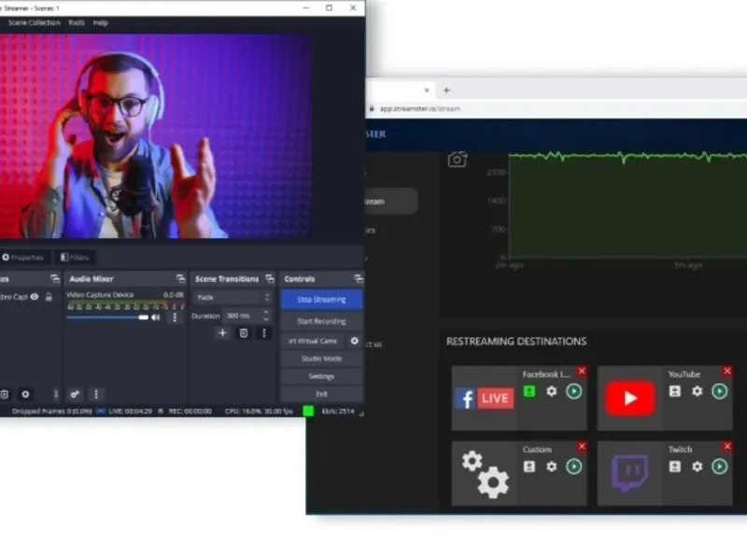Viewport: 747px width, 560px height.
Task: Mute the Video Capture Device audio
Action: coord(156,317)
